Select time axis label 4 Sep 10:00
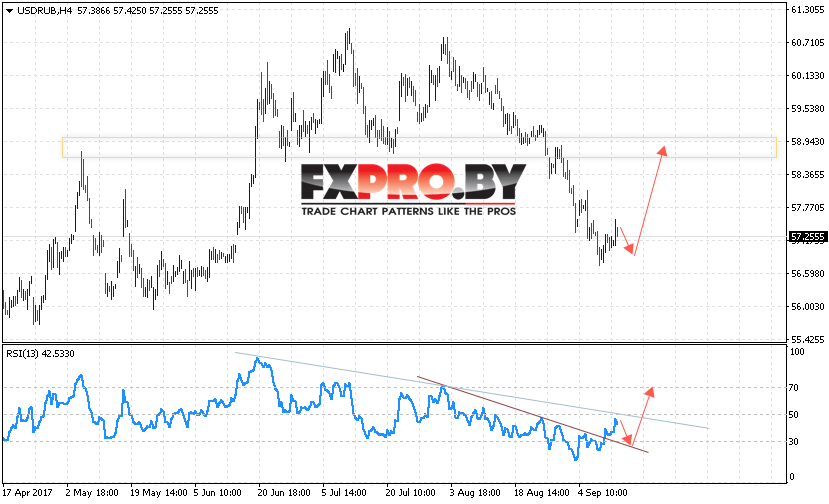The width and height of the screenshot is (829, 504). [x=602, y=493]
